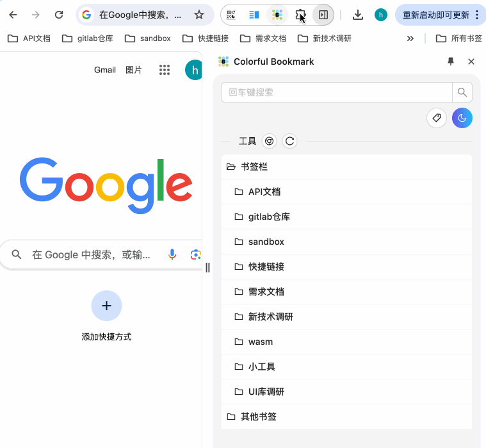Viewport: 486px width, 448px height.
Task: Click the Google account avatar on page
Action: pos(194,70)
